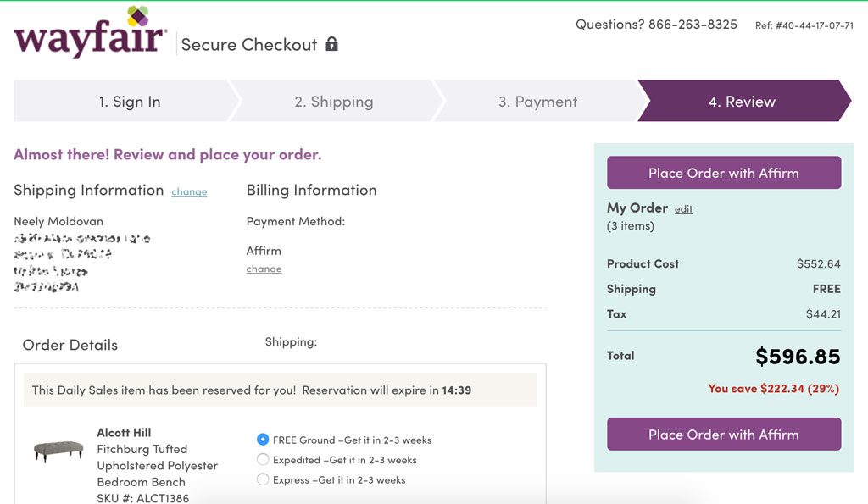Click the order total amount $596.85

tap(797, 357)
